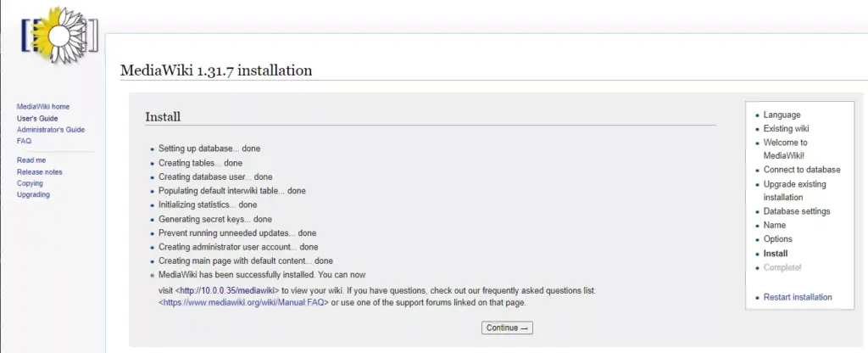Click the FAQ sidebar link
The image size is (868, 353).
[24, 142]
